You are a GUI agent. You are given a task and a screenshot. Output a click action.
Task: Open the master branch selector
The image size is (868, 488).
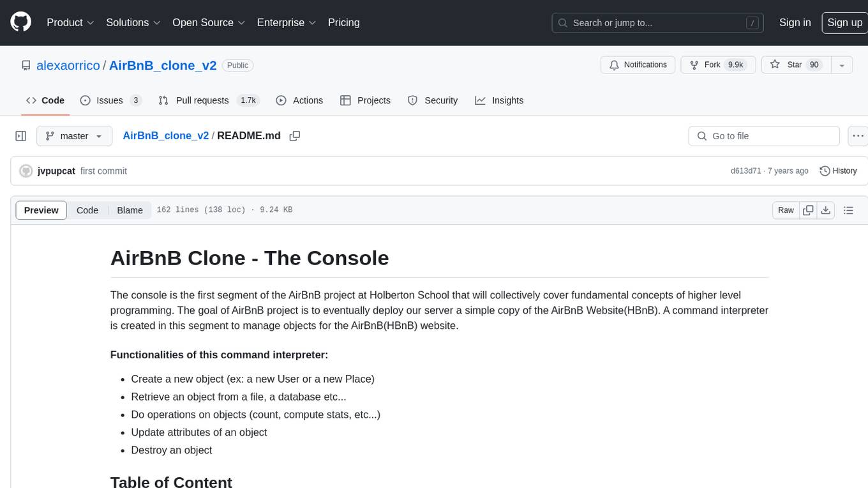74,136
